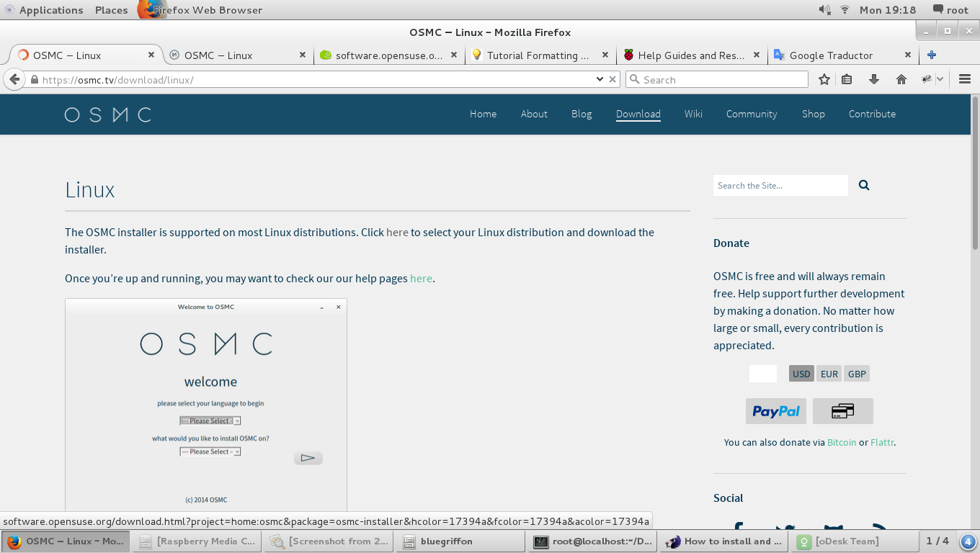Select GBP currency
The height and width of the screenshot is (553, 980).
857,374
